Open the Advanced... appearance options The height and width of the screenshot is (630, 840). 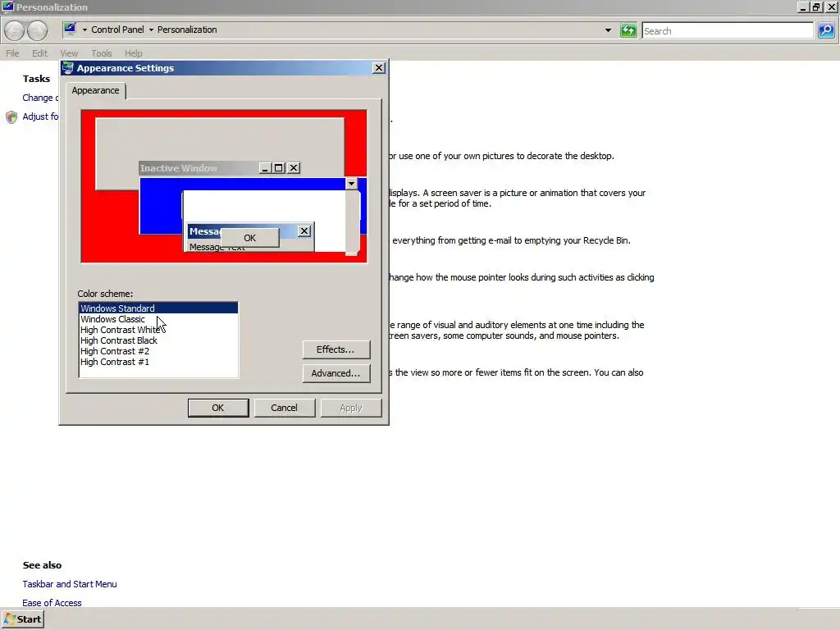[336, 373]
